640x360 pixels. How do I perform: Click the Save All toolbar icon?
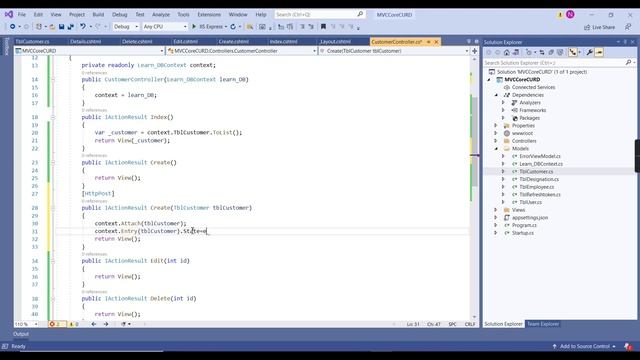coord(71,27)
